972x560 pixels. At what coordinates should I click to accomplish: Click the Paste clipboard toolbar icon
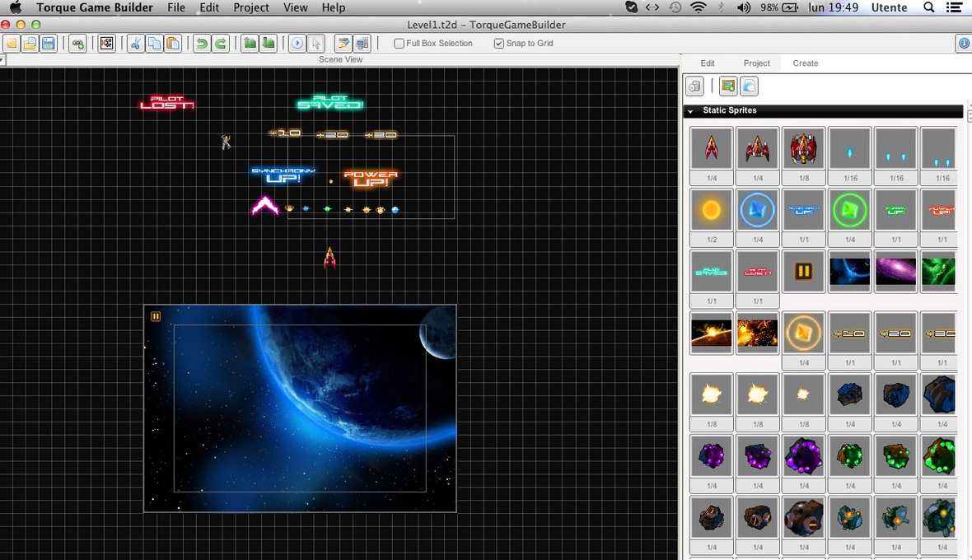[173, 44]
